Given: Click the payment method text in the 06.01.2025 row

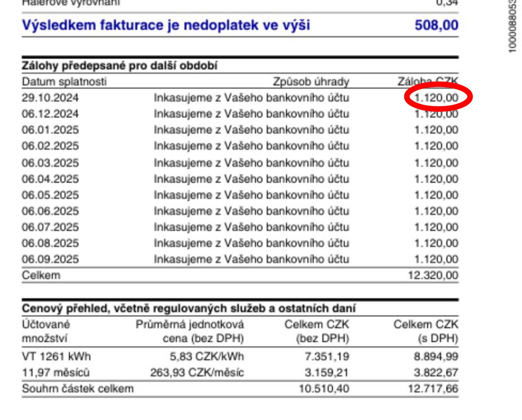Looking at the screenshot, I should [x=252, y=130].
